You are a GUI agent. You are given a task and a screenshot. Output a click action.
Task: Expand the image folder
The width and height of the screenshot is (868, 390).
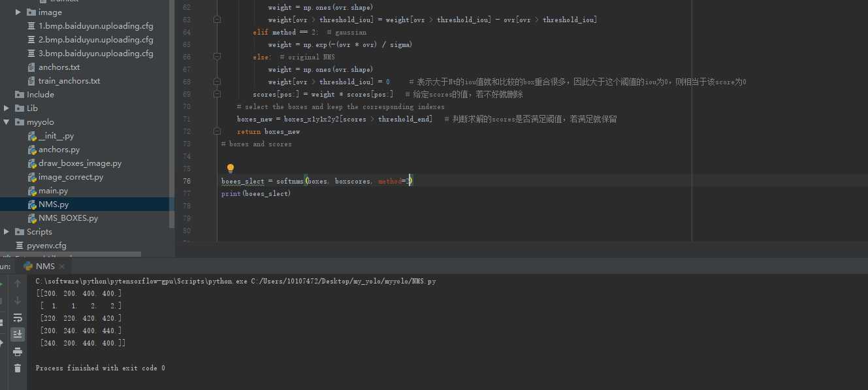click(x=18, y=12)
